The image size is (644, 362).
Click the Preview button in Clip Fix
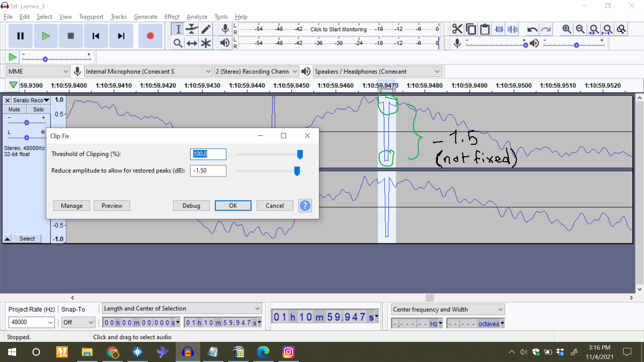click(x=112, y=205)
